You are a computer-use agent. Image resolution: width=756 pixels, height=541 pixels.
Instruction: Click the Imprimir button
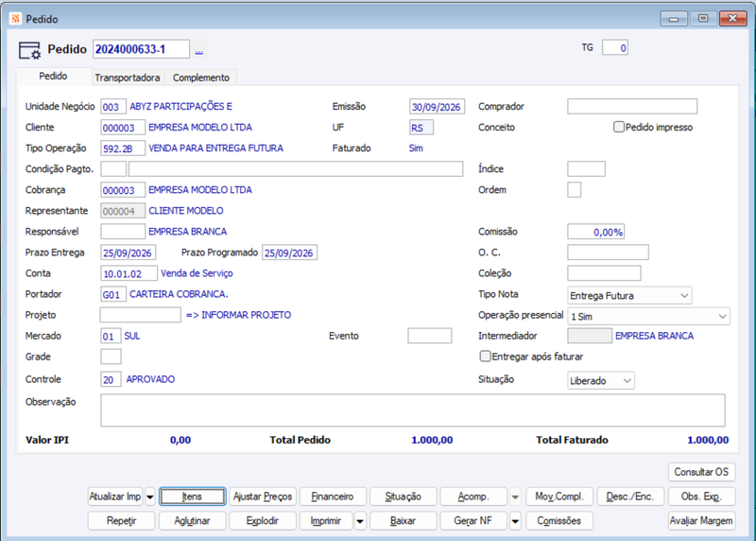(326, 521)
